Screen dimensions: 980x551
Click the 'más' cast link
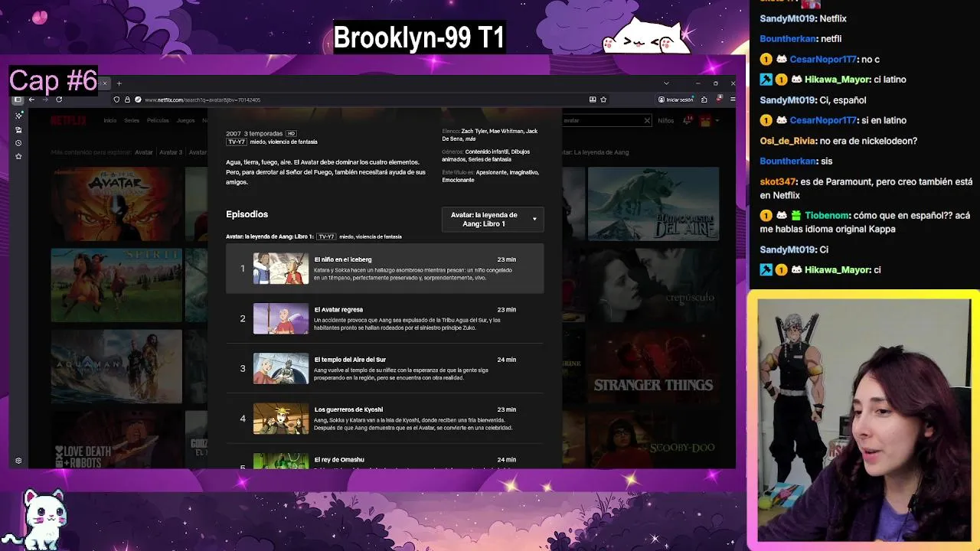click(470, 139)
